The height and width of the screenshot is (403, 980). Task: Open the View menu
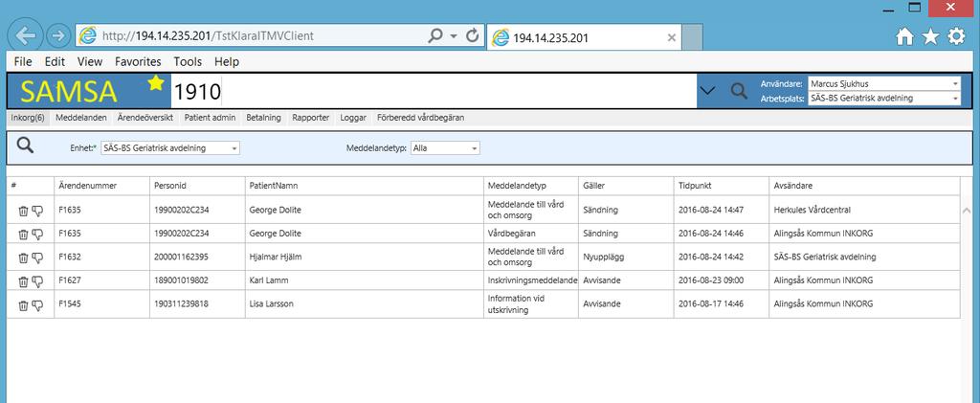(x=90, y=62)
